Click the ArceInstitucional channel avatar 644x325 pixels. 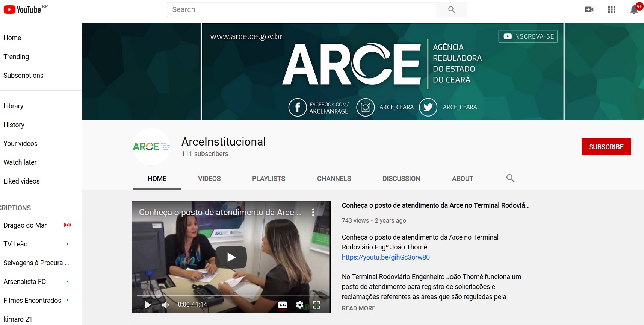151,147
